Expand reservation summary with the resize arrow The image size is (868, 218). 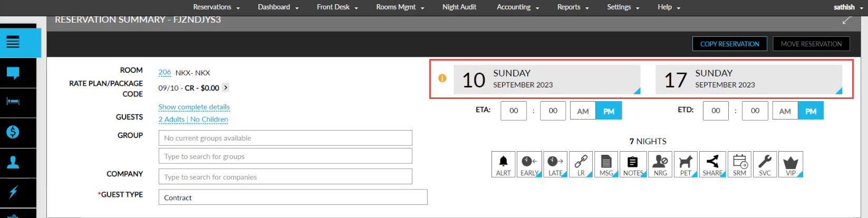pyautogui.click(x=846, y=20)
